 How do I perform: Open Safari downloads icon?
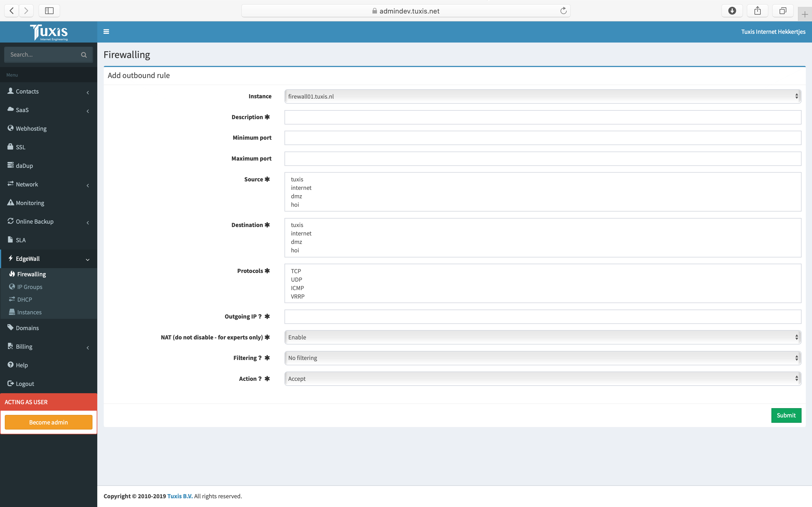coord(732,11)
